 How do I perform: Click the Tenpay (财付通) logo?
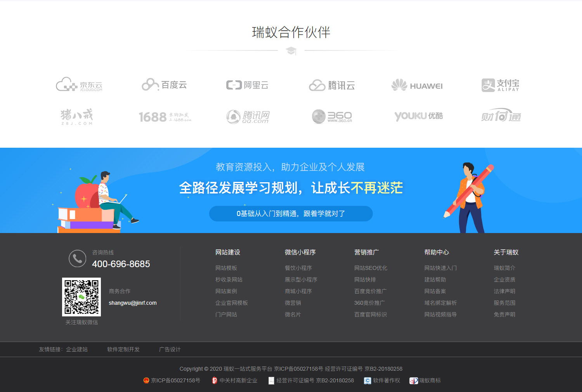(x=501, y=115)
